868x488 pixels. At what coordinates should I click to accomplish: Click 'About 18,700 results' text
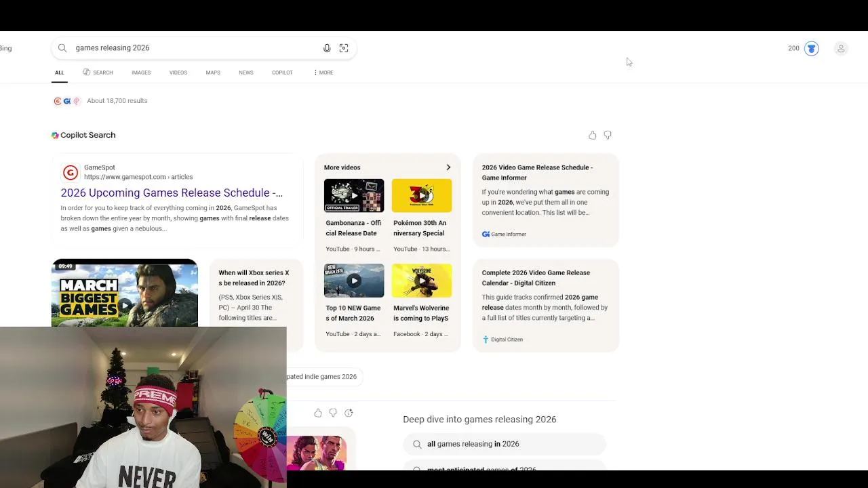click(117, 101)
